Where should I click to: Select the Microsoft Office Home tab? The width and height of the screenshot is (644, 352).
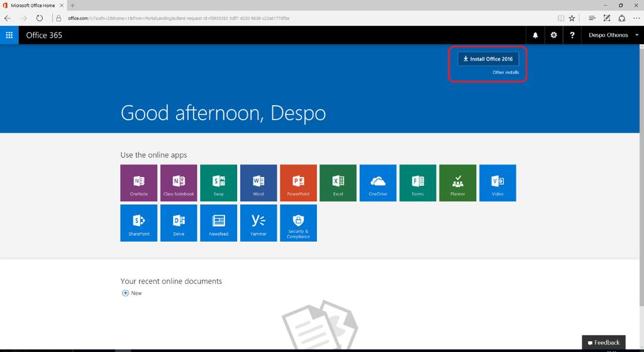33,5
